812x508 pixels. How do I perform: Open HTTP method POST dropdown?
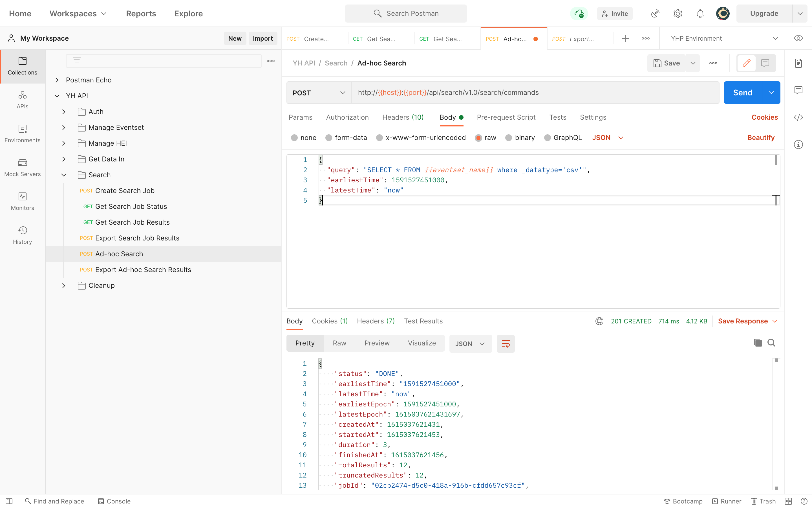319,93
